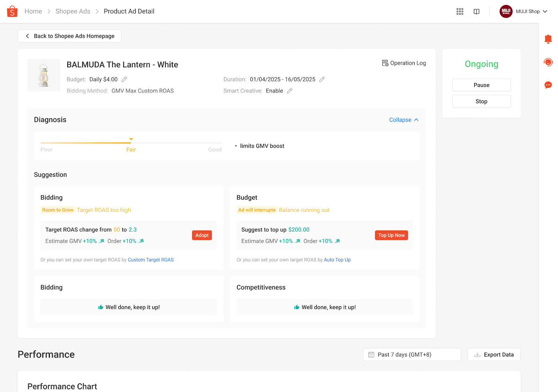
Task: Click BALMUDA The Lantern - White title
Action: click(122, 65)
